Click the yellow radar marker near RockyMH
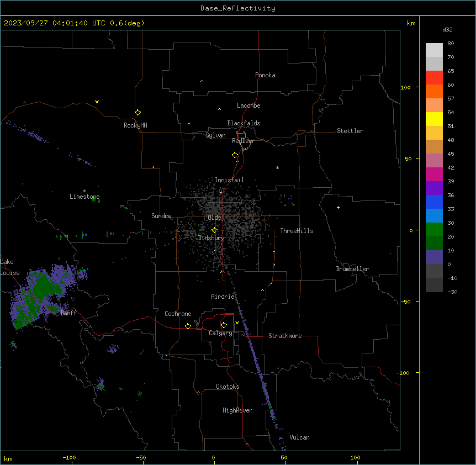This screenshot has width=476, height=465. pos(138,113)
